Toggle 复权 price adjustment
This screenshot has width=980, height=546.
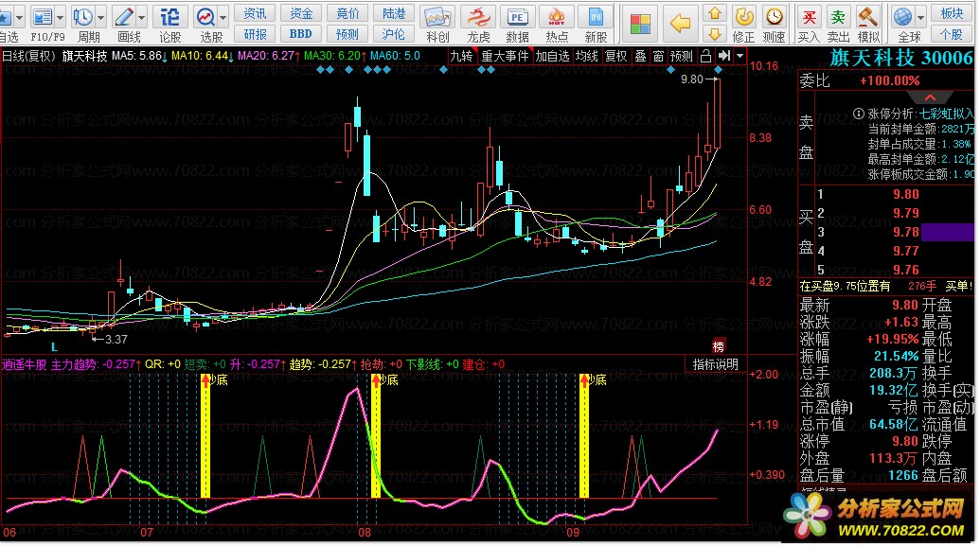point(615,56)
